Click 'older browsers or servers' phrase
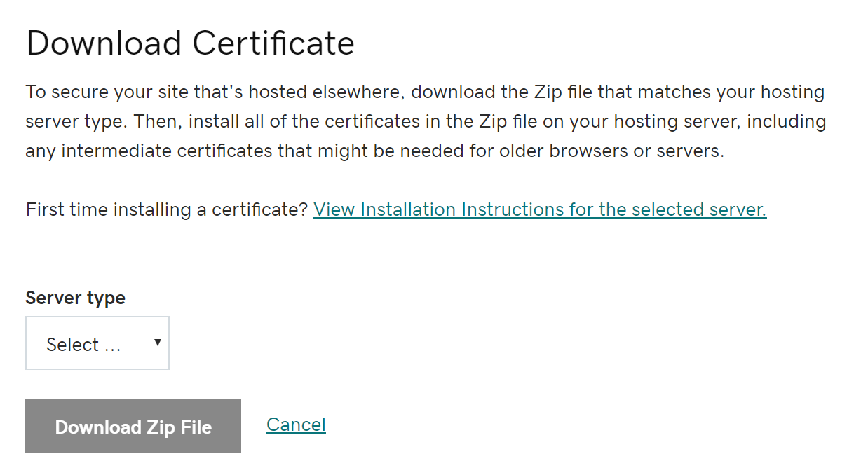The width and height of the screenshot is (868, 461). (x=609, y=151)
